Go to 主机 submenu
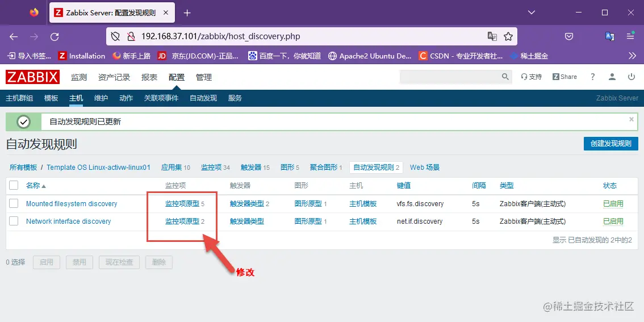The width and height of the screenshot is (644, 322). tap(76, 98)
